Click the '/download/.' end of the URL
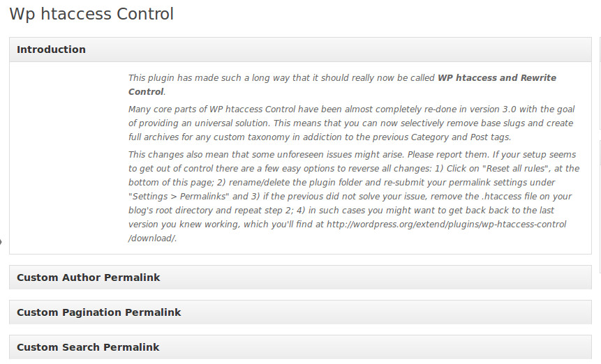Screen dimensions: 601x364 click(x=153, y=238)
